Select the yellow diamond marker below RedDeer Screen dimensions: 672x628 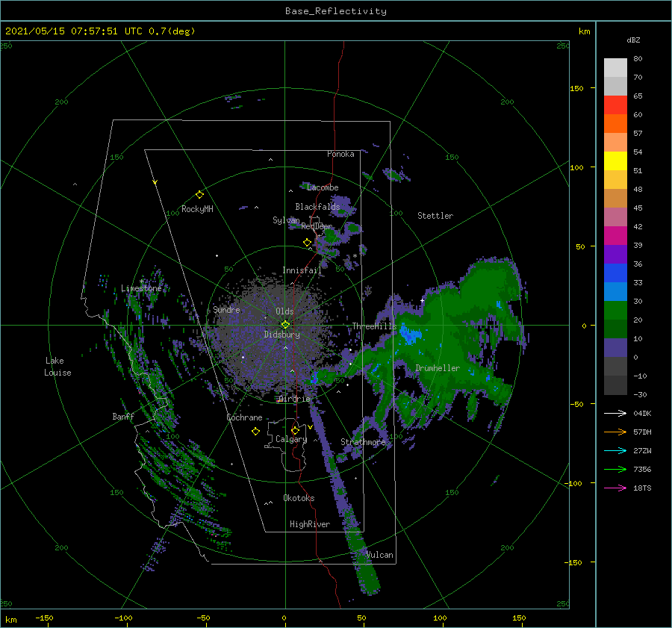(307, 242)
